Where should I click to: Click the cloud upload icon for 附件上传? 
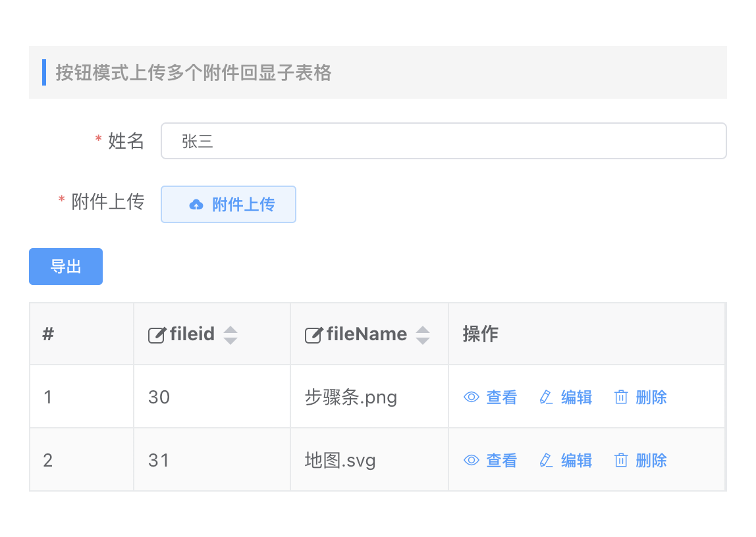[x=196, y=205]
